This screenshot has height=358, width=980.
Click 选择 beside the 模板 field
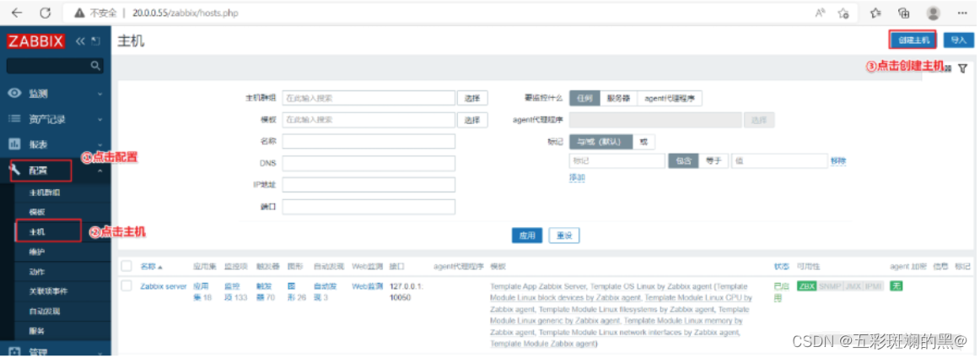[x=472, y=120]
